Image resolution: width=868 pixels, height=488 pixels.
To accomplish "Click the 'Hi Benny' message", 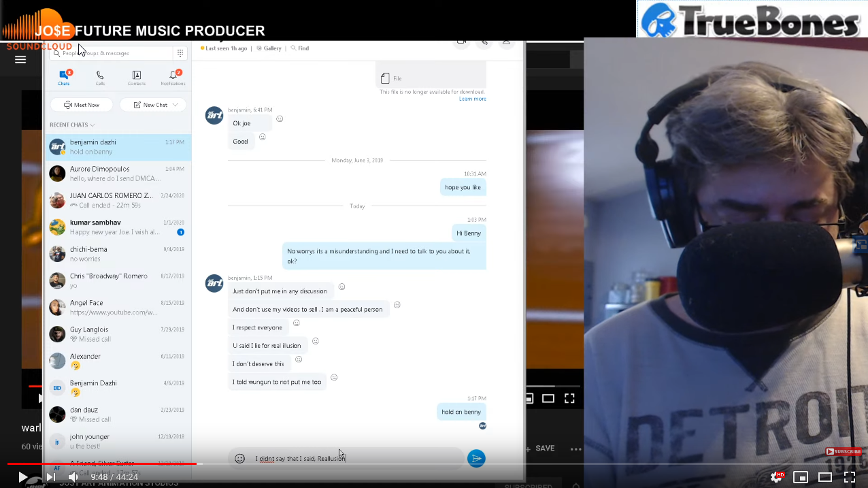I will click(x=469, y=233).
